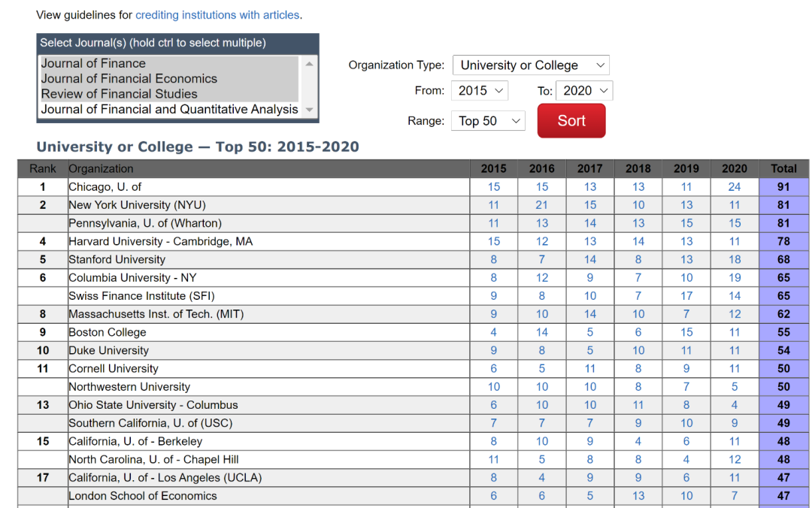Open the From year dropdown
The width and height of the screenshot is (812, 508).
480,91
